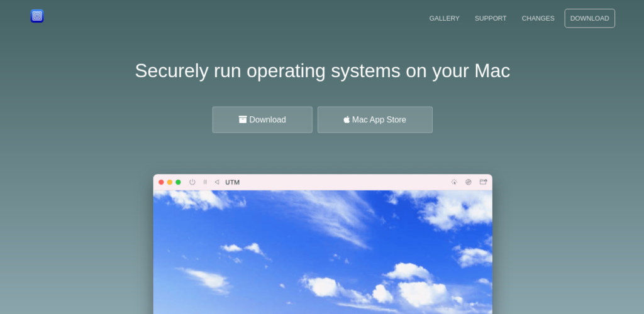Click the disc drive icon in UTM toolbar
The height and width of the screenshot is (314, 644).
tap(468, 182)
